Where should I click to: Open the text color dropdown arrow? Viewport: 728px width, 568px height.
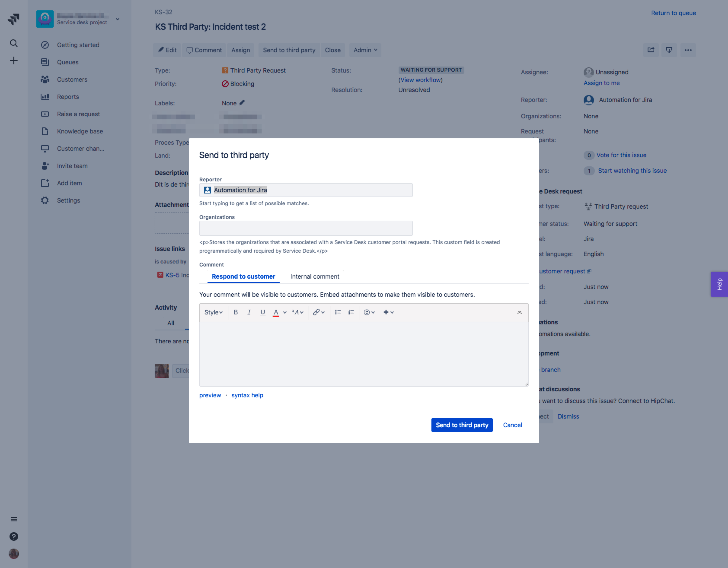pos(285,313)
